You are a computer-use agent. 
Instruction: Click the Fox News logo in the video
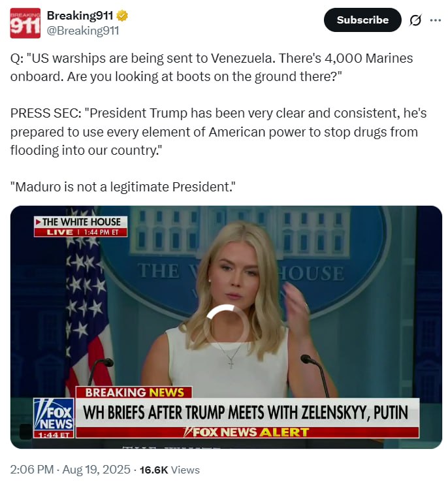(54, 417)
